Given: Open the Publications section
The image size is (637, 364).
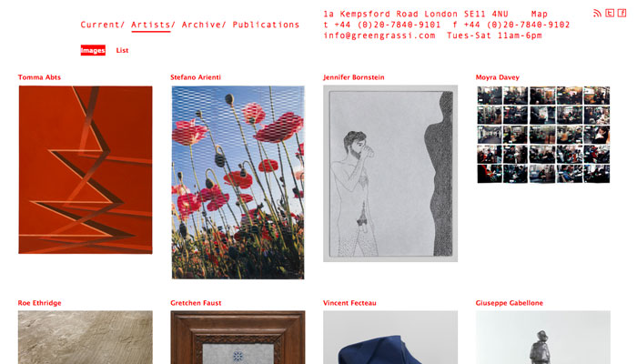Looking at the screenshot, I should coord(266,25).
